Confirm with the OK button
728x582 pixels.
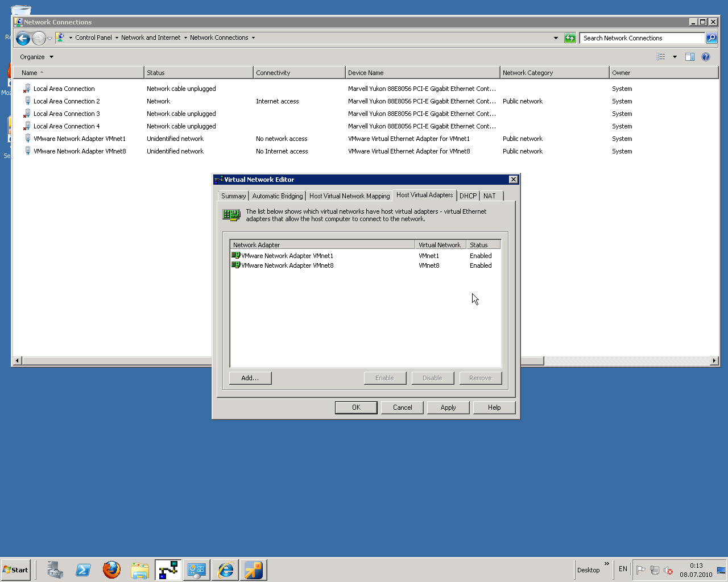coord(356,408)
